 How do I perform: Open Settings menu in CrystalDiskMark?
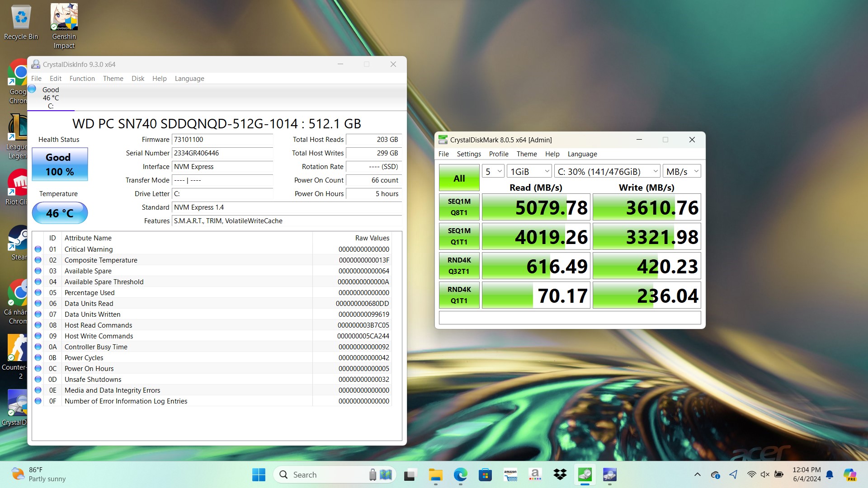[x=469, y=154]
